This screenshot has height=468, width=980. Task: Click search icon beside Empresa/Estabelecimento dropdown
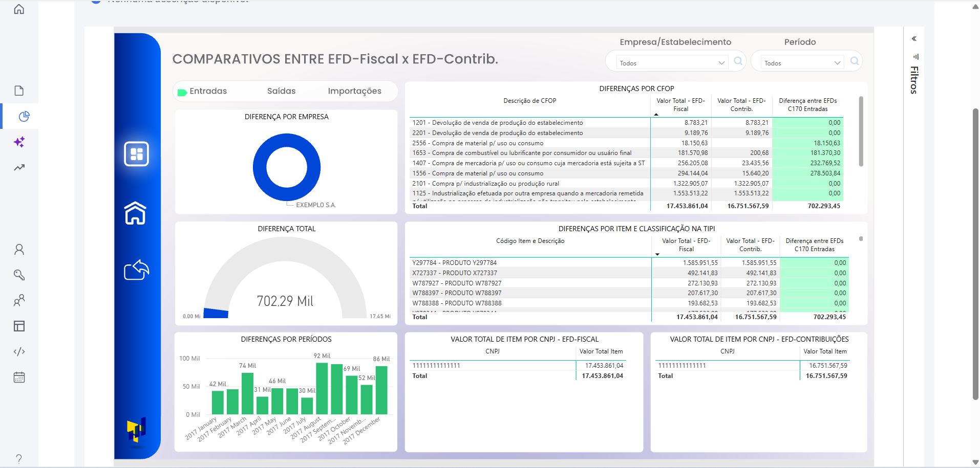(738, 61)
